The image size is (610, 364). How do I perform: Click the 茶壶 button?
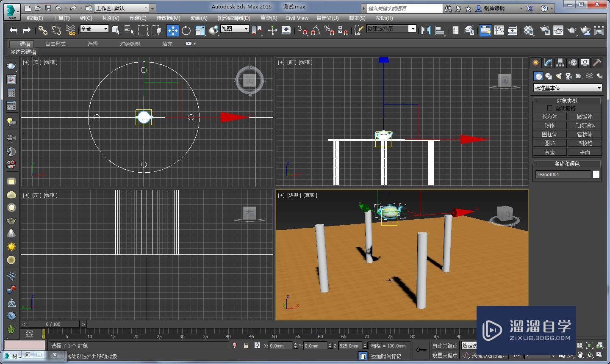point(549,152)
